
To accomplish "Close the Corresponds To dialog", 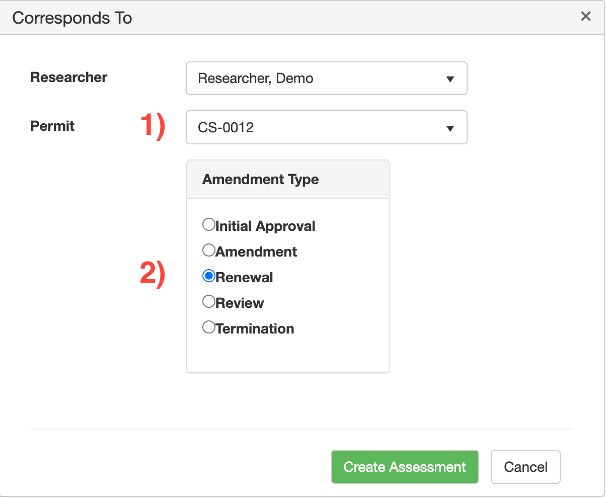I will coord(585,16).
